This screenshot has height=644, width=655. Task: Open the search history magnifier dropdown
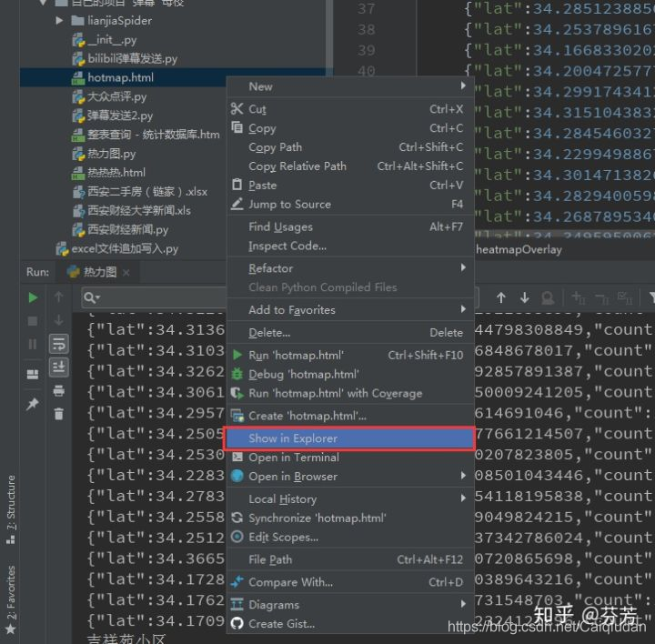92,297
